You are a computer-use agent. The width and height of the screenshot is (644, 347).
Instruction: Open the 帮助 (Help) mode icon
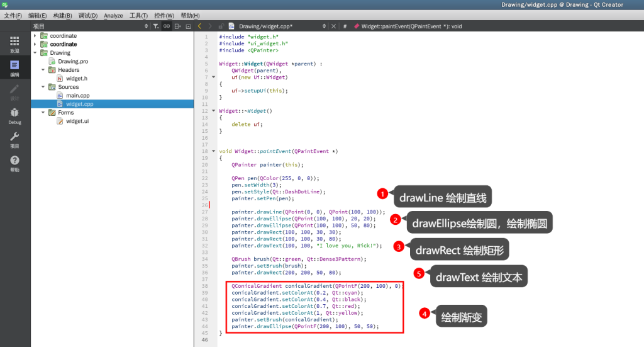coord(14,163)
